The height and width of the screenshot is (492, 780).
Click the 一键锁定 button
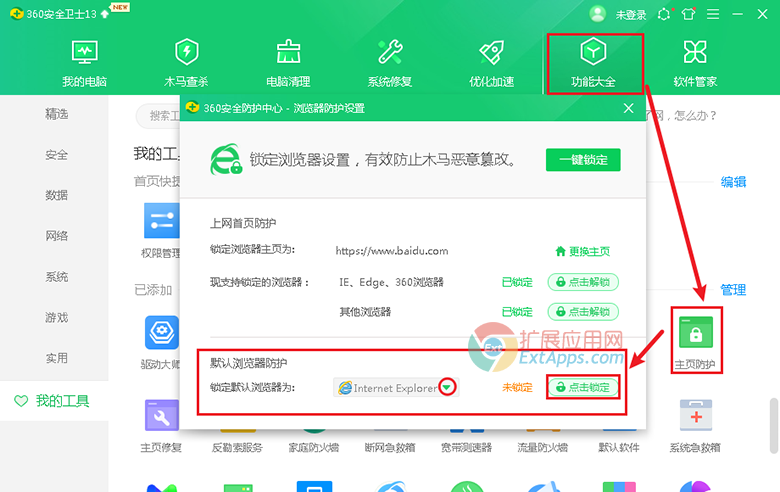[x=583, y=160]
